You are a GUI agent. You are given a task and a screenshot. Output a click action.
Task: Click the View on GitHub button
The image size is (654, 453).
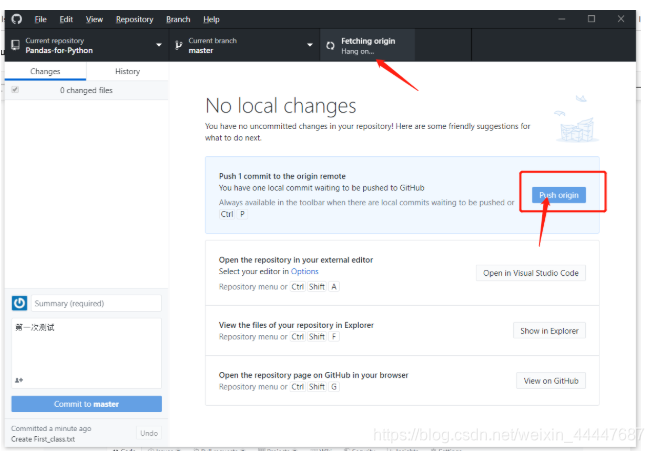[x=551, y=381]
